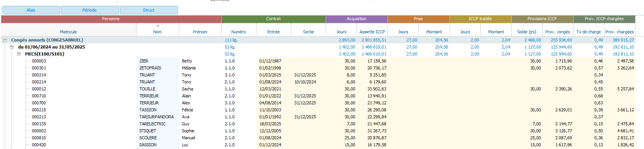Sort by Assiette ICCP column header

pyautogui.click(x=372, y=32)
